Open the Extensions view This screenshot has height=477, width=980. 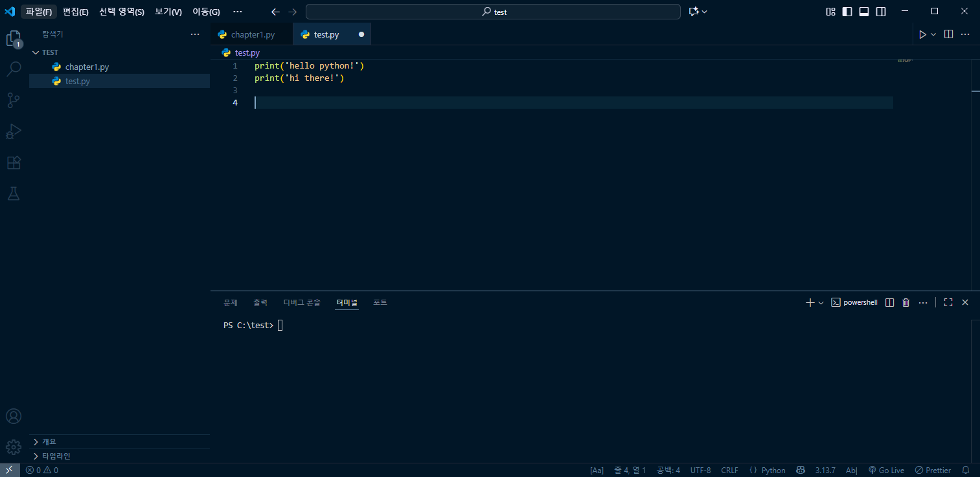coord(14,162)
